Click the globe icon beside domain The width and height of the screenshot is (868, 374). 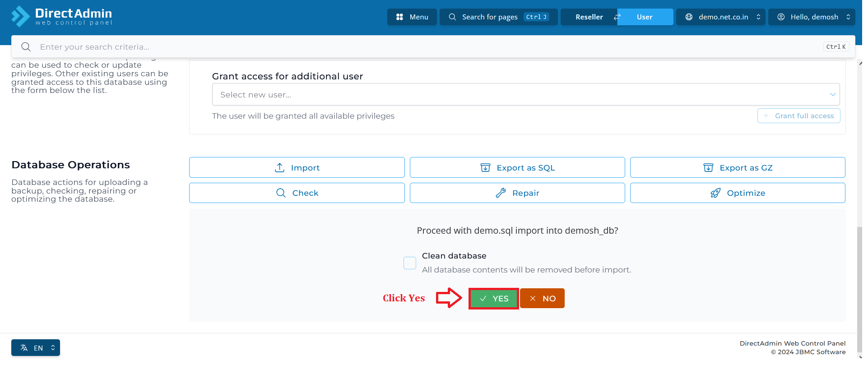click(x=689, y=17)
